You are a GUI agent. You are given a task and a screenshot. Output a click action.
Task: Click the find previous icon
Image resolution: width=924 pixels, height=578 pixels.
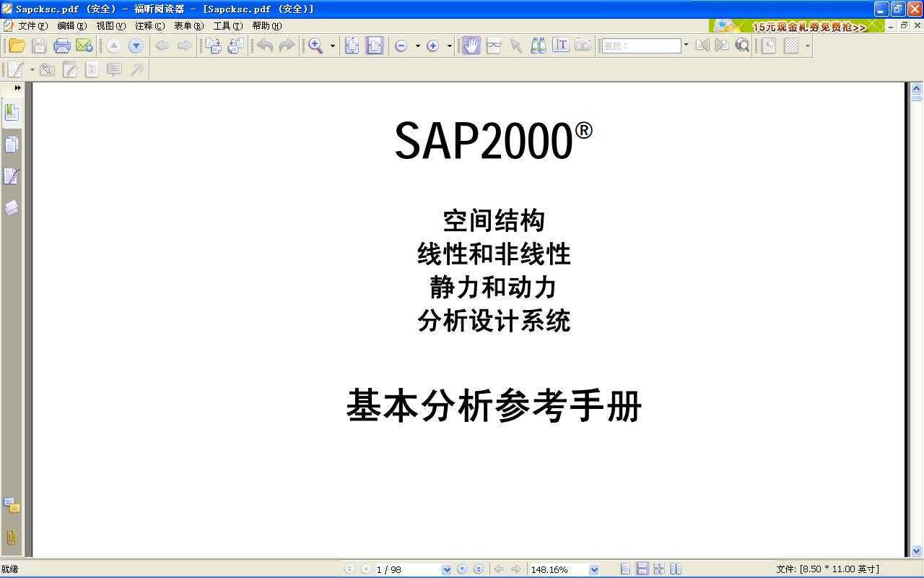(x=702, y=46)
